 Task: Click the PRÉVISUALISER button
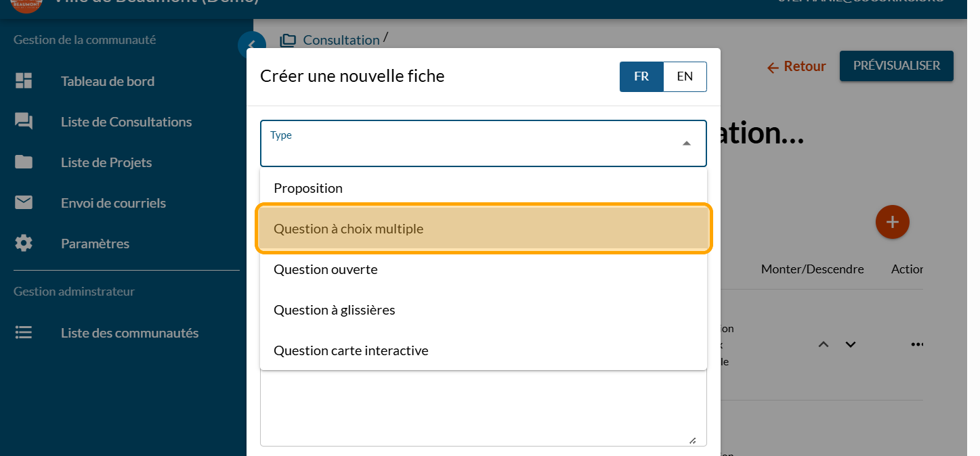pyautogui.click(x=896, y=66)
